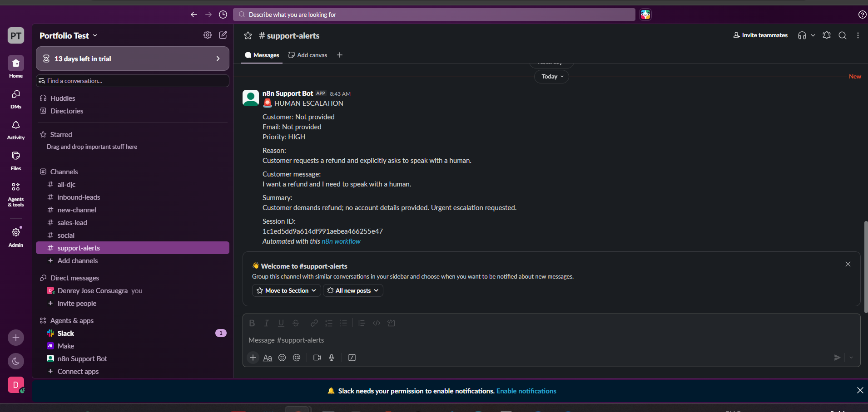The height and width of the screenshot is (412, 868).
Task: Open the emoji picker
Action: [282, 358]
